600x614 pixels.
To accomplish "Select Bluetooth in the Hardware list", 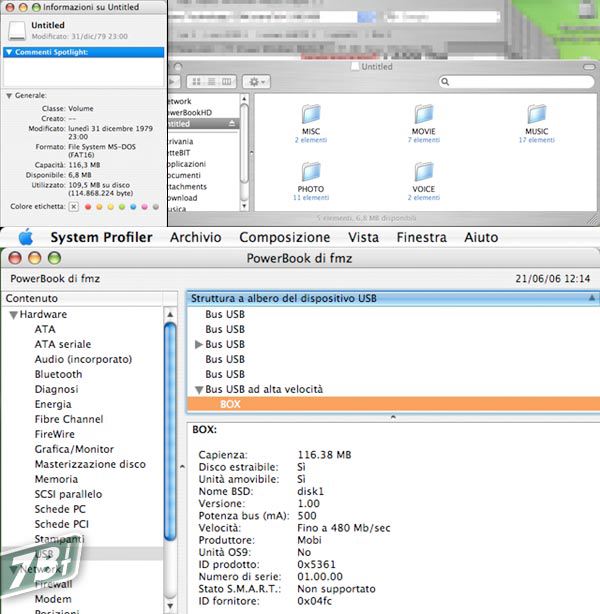I will (58, 374).
